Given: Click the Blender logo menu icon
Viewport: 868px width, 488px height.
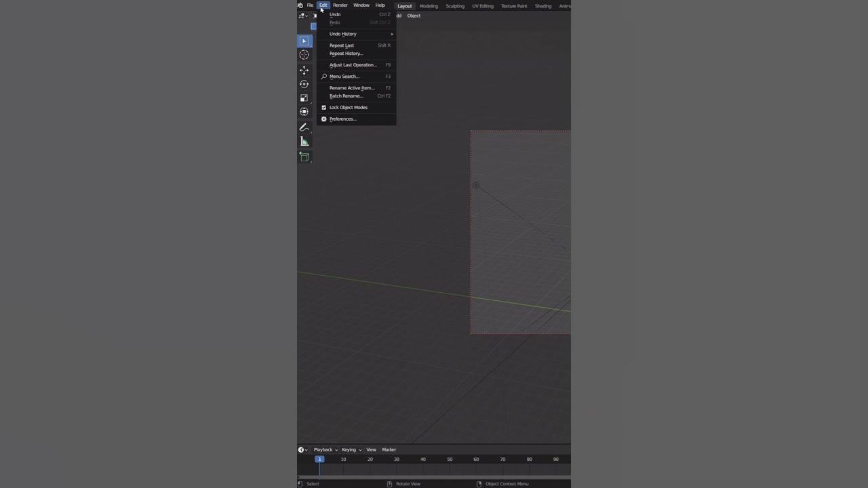Looking at the screenshot, I should click(x=300, y=5).
